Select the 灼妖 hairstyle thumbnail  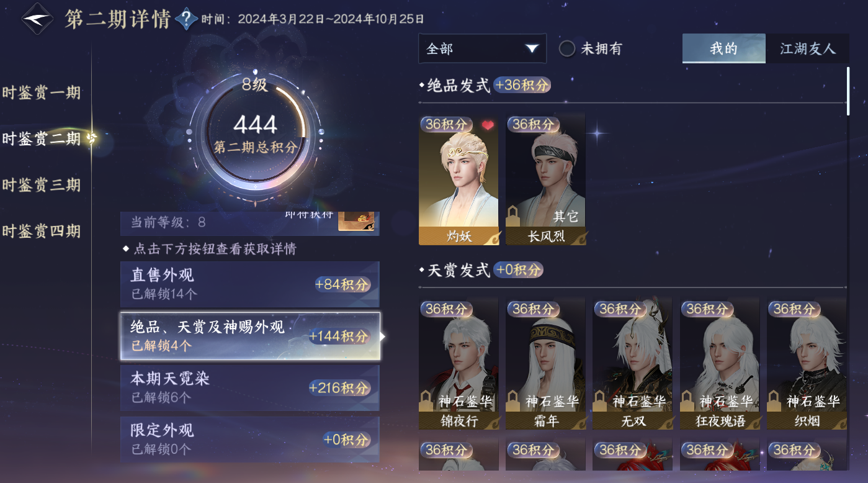[458, 180]
